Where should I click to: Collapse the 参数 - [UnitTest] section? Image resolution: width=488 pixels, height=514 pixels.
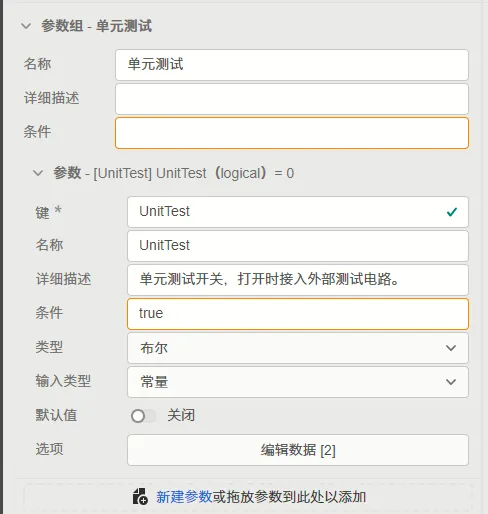(x=38, y=173)
